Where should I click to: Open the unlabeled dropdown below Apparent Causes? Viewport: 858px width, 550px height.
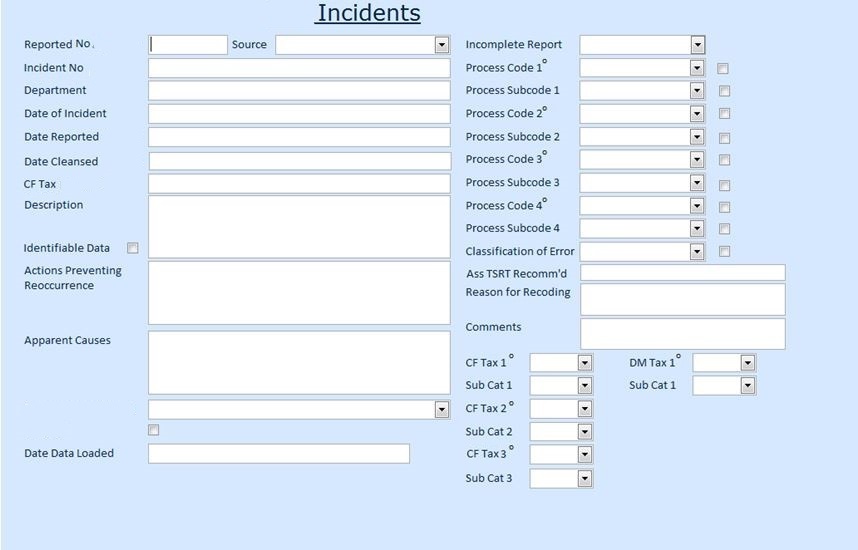(x=441, y=410)
